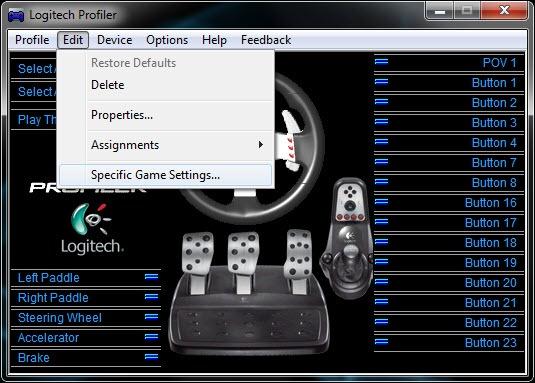Click the Steering Wheel assignment icon
This screenshot has width=535, height=383.
[151, 317]
